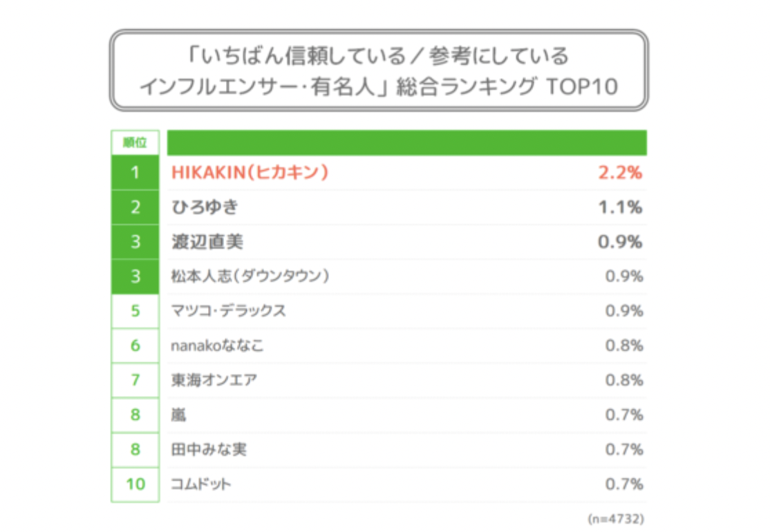Click the 嵐 entry

point(179,415)
